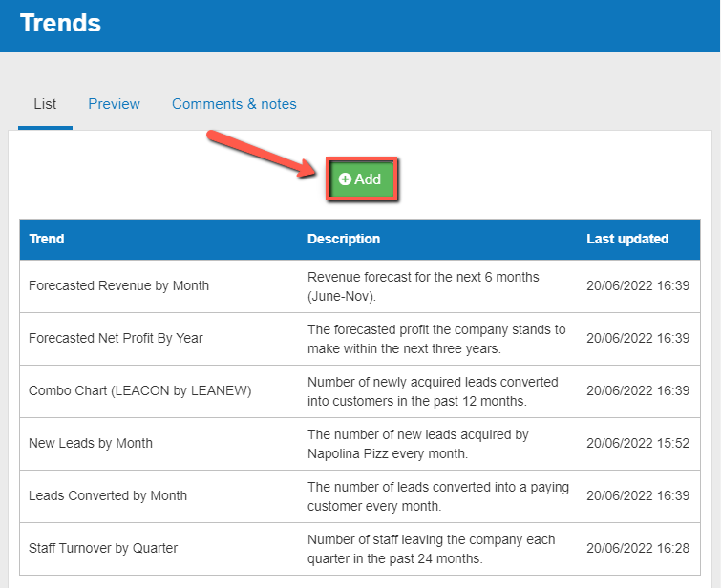
Task: Click the Trends page title
Action: coord(60,23)
